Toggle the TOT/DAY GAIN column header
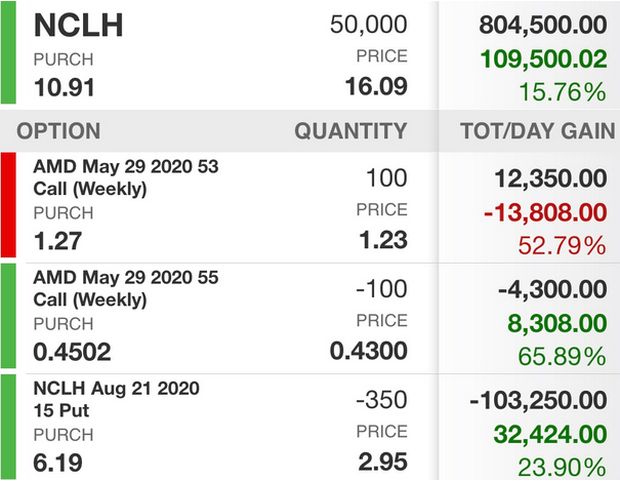The height and width of the screenshot is (481, 620). (x=538, y=131)
